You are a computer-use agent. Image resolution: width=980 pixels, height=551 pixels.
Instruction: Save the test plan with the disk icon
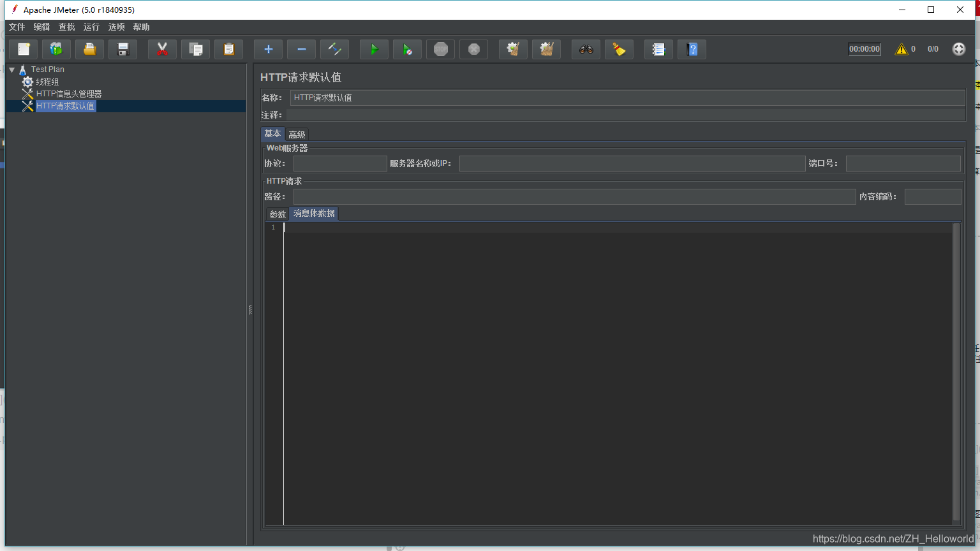pyautogui.click(x=123, y=49)
